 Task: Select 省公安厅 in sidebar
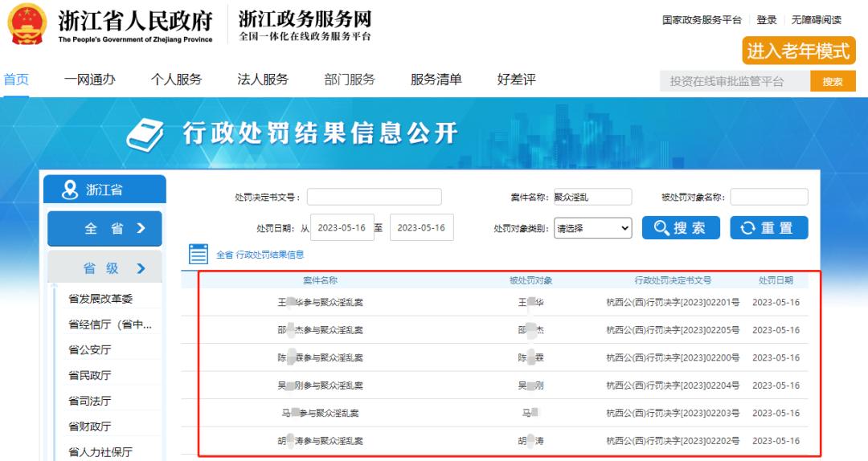[90, 349]
